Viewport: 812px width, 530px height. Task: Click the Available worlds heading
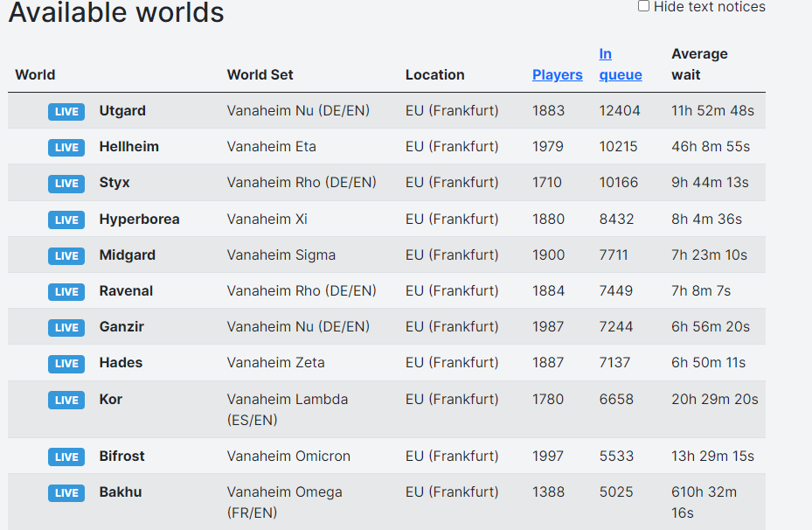(116, 13)
